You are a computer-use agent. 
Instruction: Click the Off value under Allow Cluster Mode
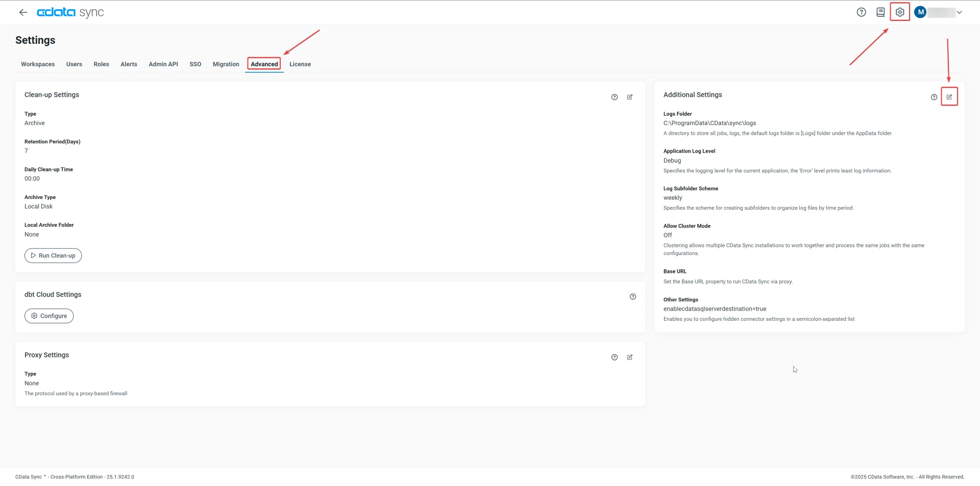pos(668,235)
